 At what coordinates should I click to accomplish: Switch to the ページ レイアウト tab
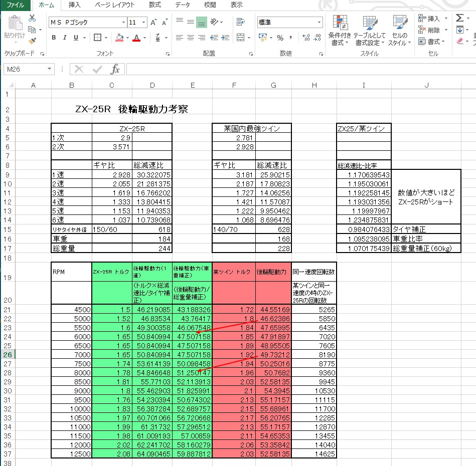coord(114,5)
